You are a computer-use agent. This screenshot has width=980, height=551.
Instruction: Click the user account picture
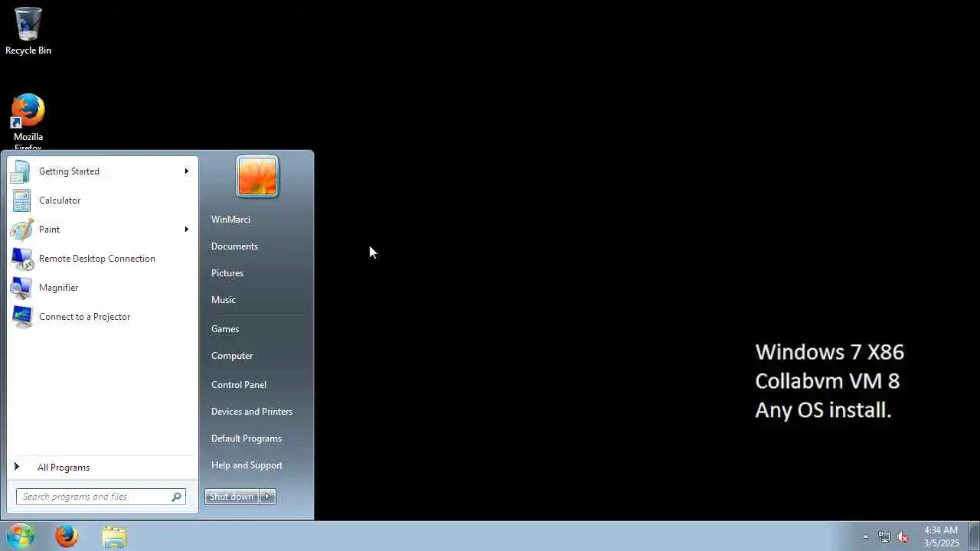click(x=257, y=176)
